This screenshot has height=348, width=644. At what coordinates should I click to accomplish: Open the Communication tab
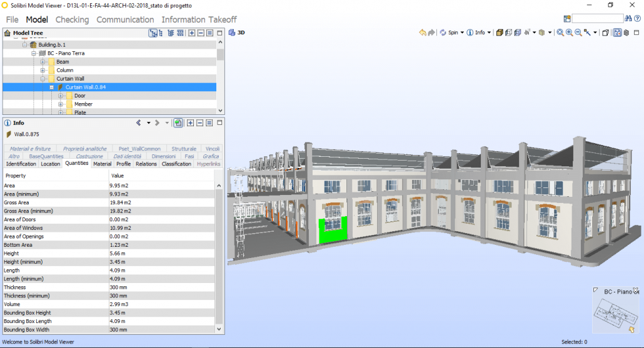(125, 19)
